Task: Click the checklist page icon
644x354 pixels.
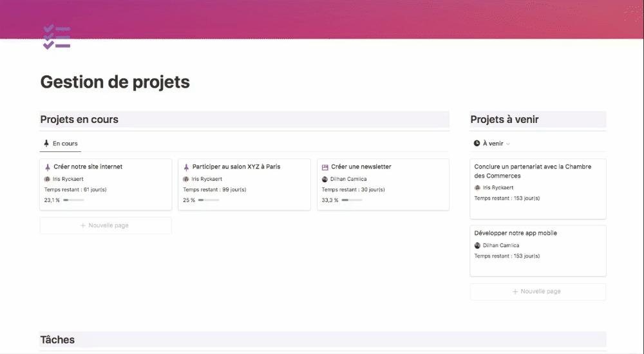Action: point(56,37)
